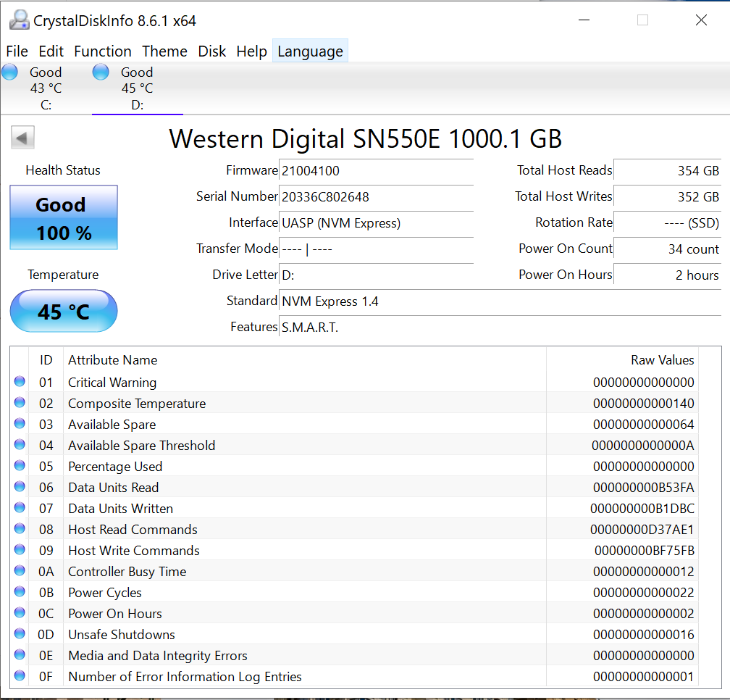Click the Attribute Name column header

point(112,360)
